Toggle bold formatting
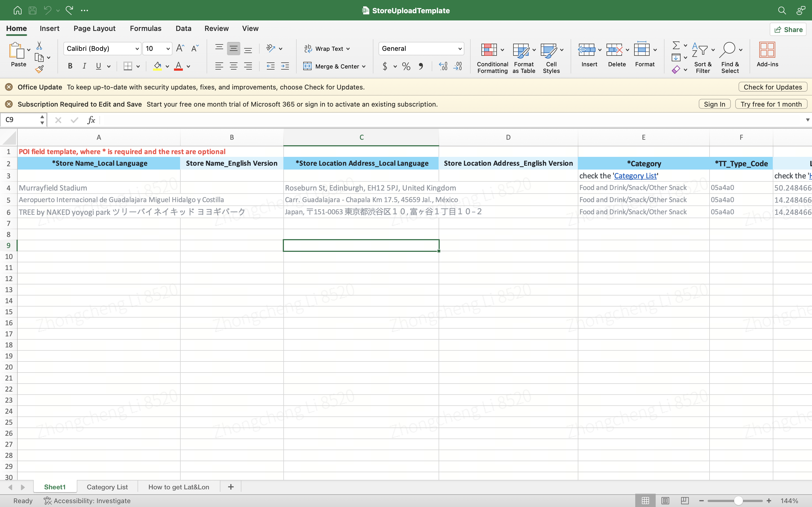The image size is (812, 507). (70, 66)
